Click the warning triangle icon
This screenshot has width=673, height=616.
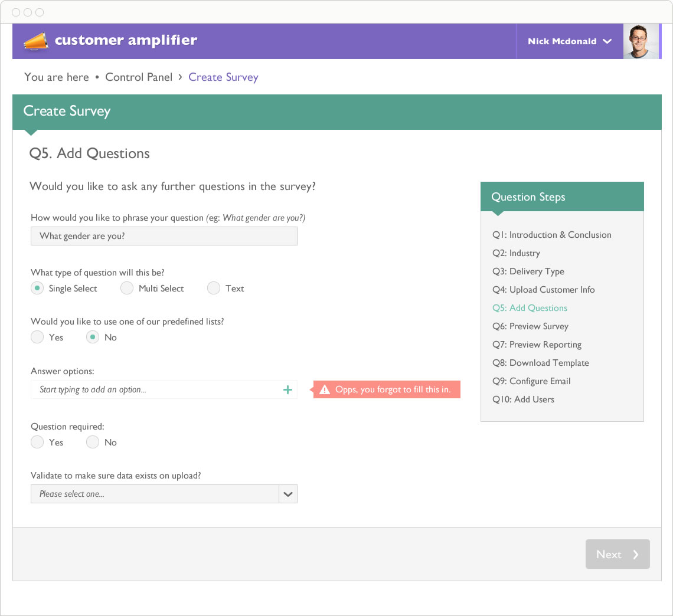325,389
